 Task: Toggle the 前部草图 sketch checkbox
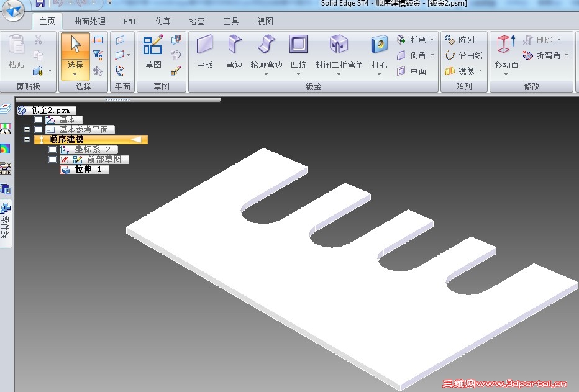point(53,160)
